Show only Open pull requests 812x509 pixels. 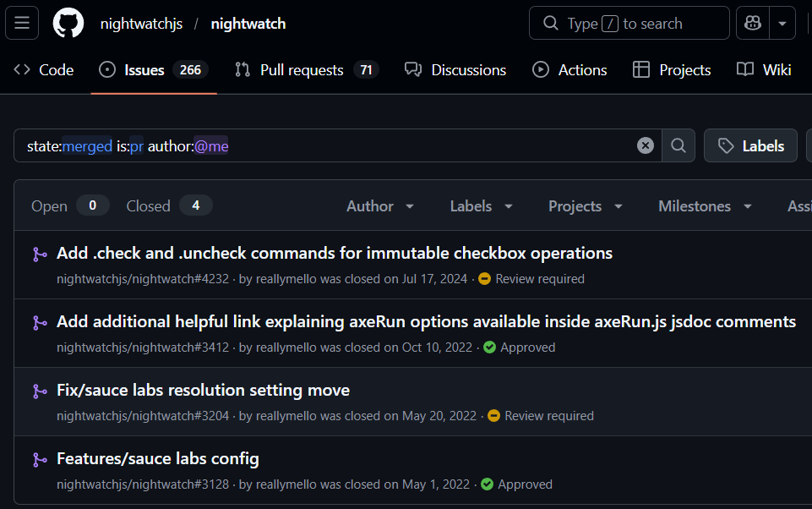coord(49,205)
